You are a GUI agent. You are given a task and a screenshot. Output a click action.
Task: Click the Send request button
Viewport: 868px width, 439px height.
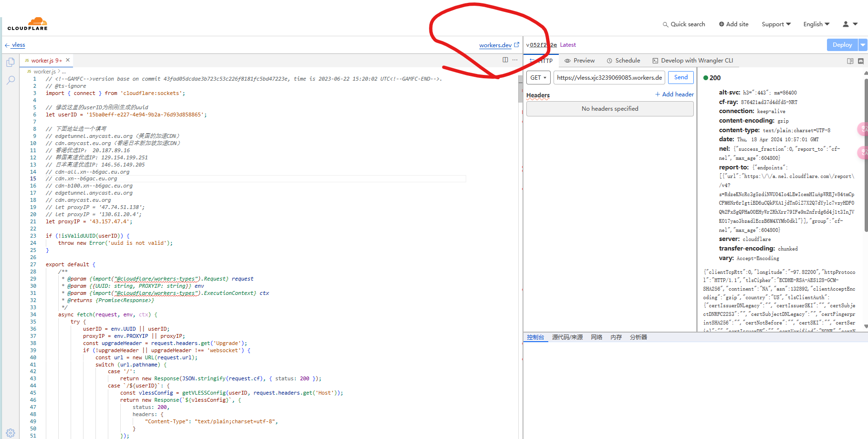pos(681,77)
